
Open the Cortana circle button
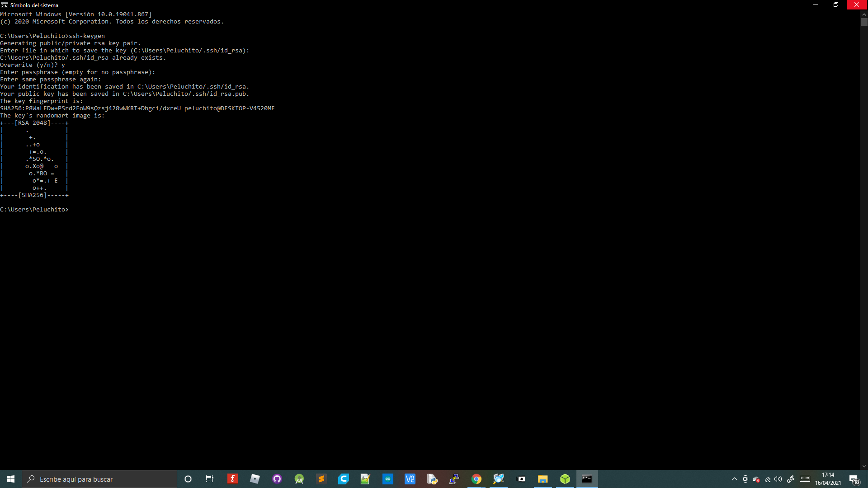click(x=188, y=479)
